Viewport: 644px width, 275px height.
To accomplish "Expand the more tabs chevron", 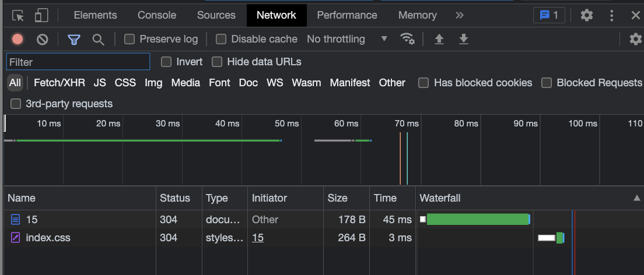I will [x=460, y=15].
